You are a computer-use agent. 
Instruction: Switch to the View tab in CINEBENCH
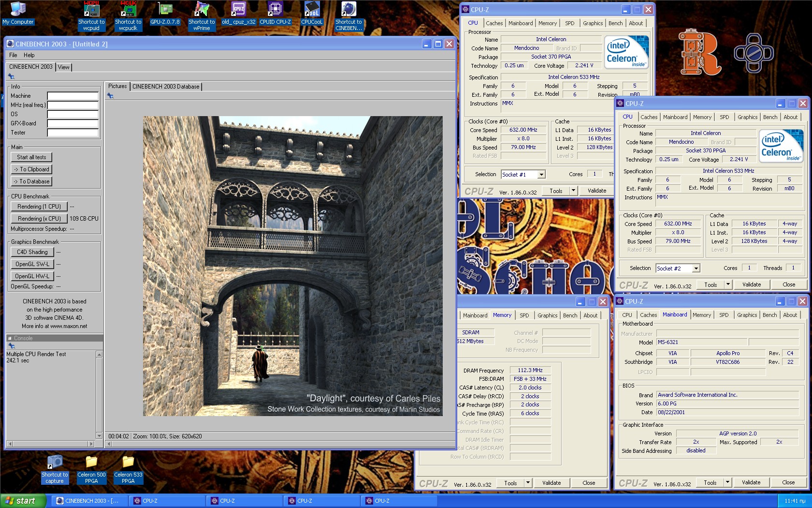(64, 67)
